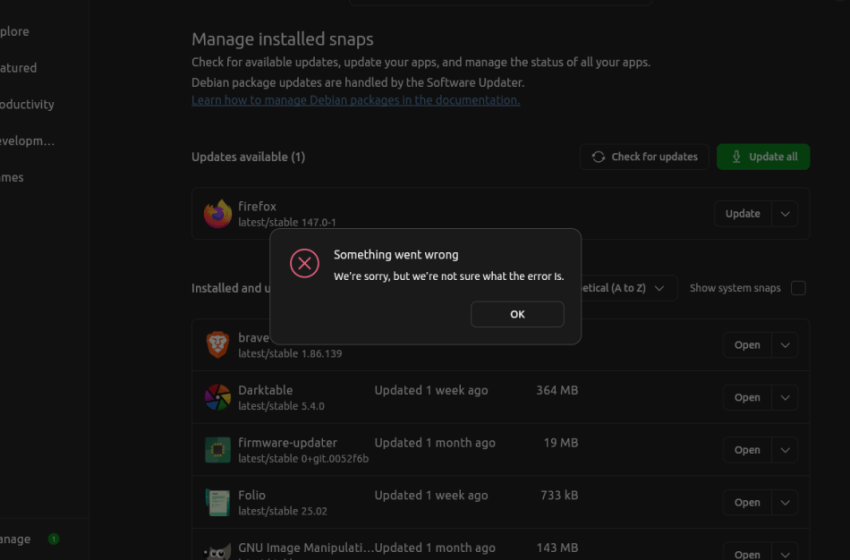The width and height of the screenshot is (850, 560).
Task: Click the firmware-updater chip icon
Action: click(x=217, y=450)
